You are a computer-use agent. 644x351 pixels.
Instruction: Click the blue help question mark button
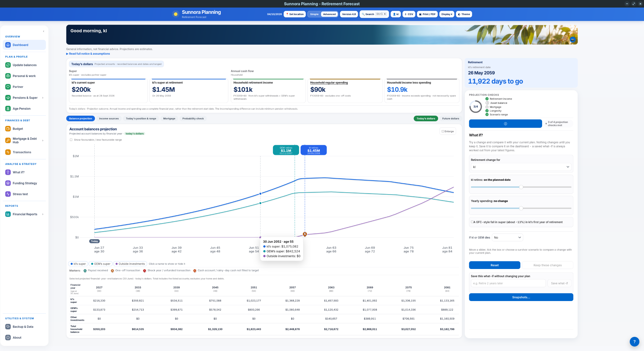coord(634,342)
